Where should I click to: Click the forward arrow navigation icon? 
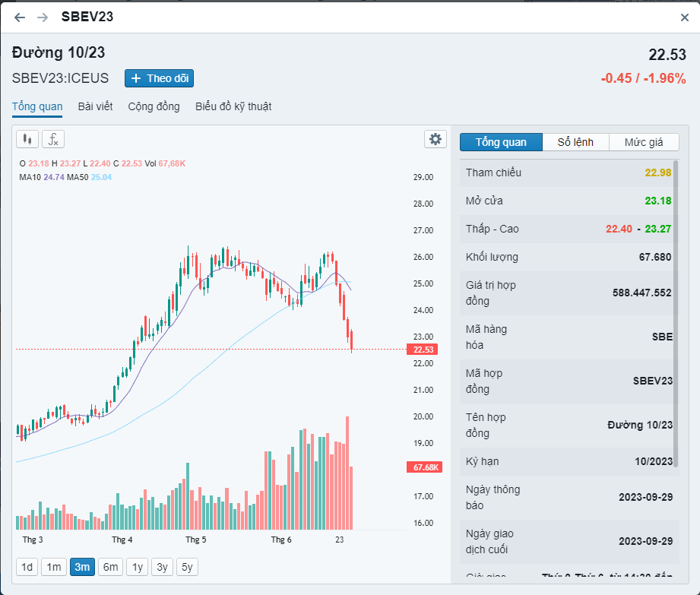pyautogui.click(x=43, y=17)
